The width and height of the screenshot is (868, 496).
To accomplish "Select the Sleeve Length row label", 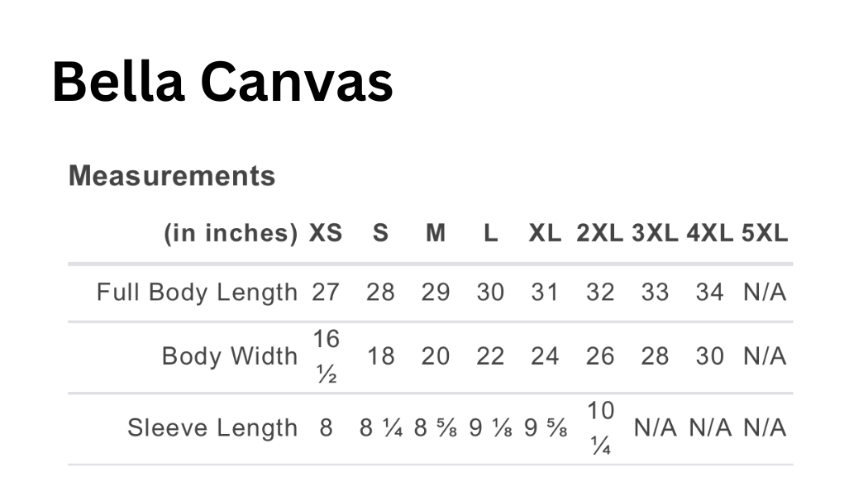I will 212,427.
